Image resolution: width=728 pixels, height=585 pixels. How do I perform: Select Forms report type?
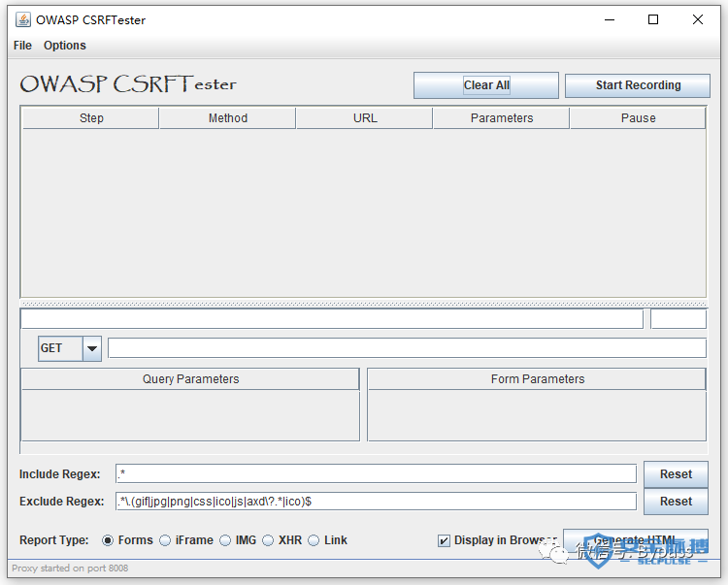pos(108,540)
